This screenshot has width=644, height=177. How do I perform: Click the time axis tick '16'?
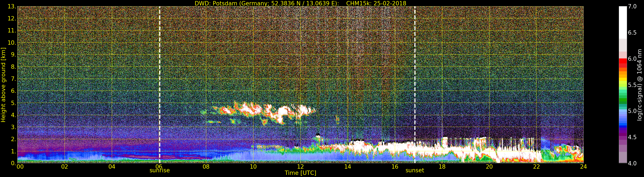coord(395,166)
